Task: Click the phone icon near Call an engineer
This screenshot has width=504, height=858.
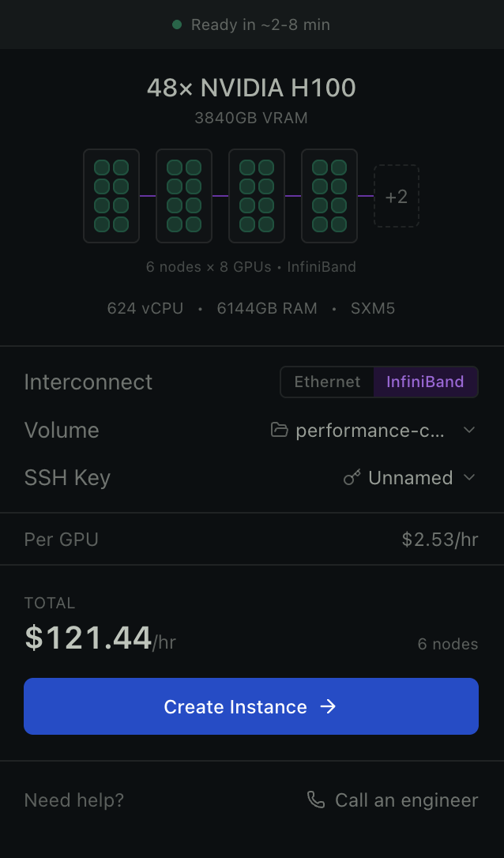Action: click(x=316, y=800)
